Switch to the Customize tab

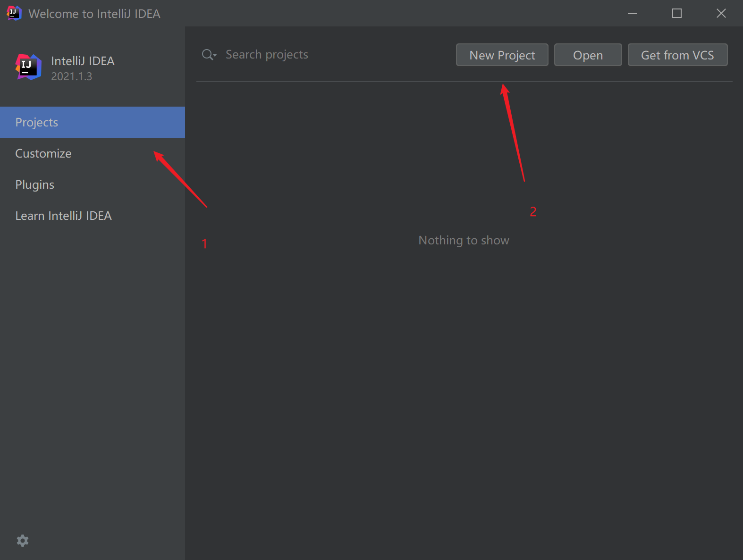pyautogui.click(x=93, y=153)
